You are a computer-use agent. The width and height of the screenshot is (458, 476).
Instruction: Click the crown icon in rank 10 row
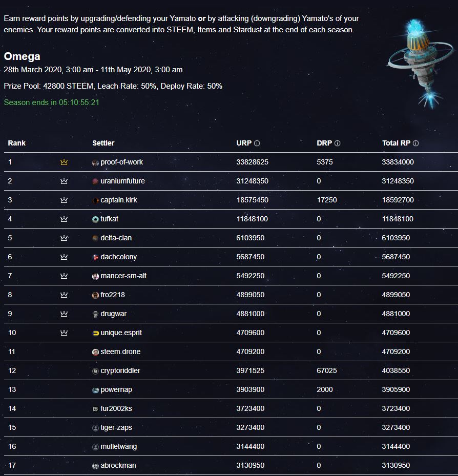pyautogui.click(x=64, y=333)
